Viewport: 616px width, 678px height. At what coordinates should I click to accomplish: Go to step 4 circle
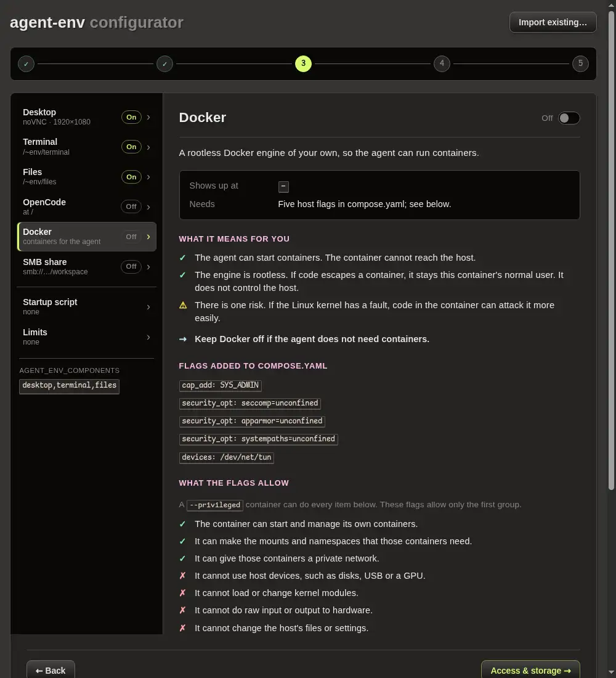pyautogui.click(x=442, y=63)
